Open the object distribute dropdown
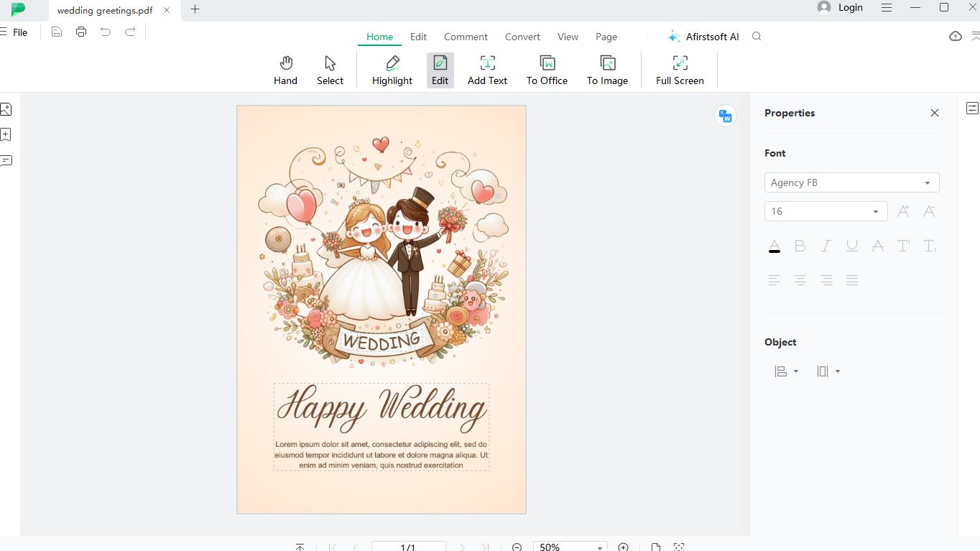The width and height of the screenshot is (980, 551). click(x=828, y=371)
